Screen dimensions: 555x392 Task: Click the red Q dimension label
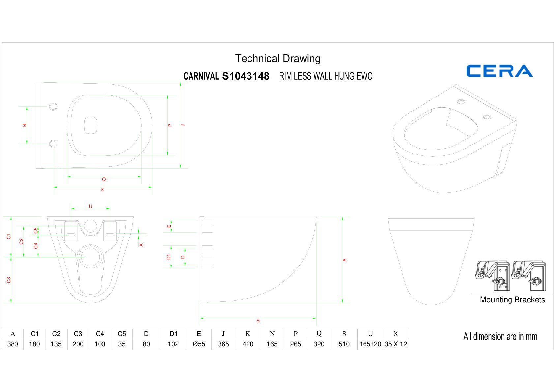pos(104,179)
